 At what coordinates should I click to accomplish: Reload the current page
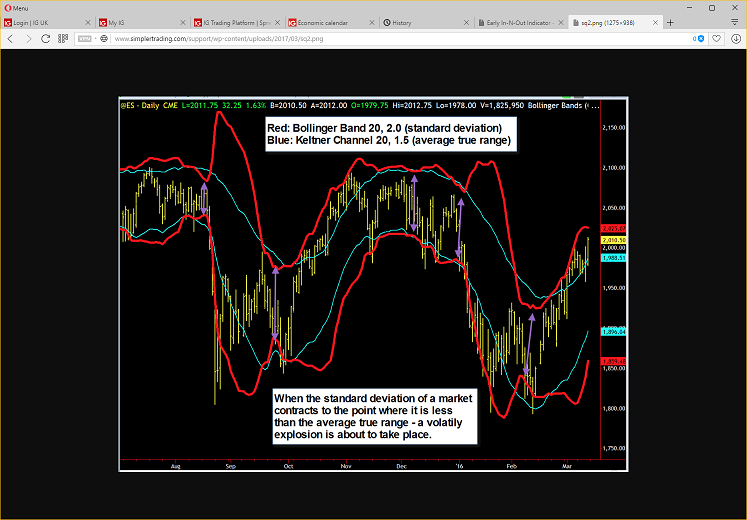coord(45,39)
